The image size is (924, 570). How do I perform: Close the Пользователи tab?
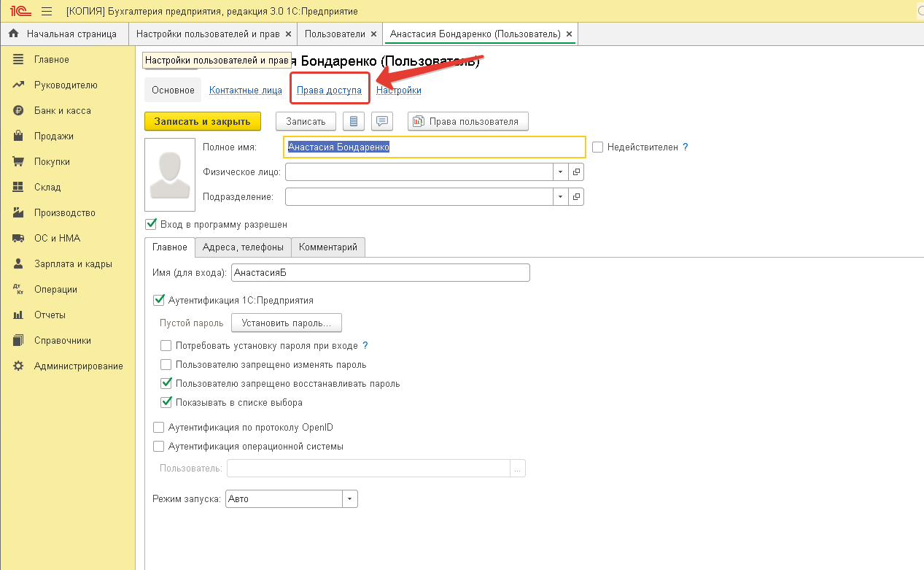tap(373, 34)
